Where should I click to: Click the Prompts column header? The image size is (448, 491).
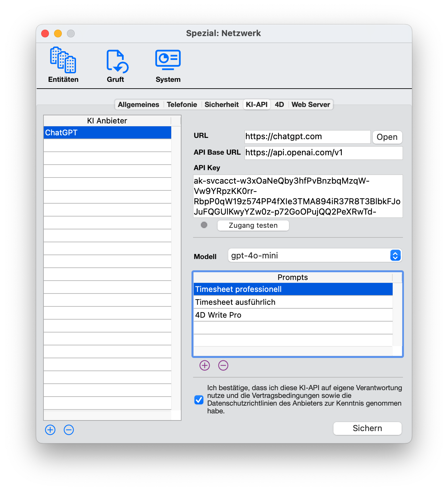point(293,277)
